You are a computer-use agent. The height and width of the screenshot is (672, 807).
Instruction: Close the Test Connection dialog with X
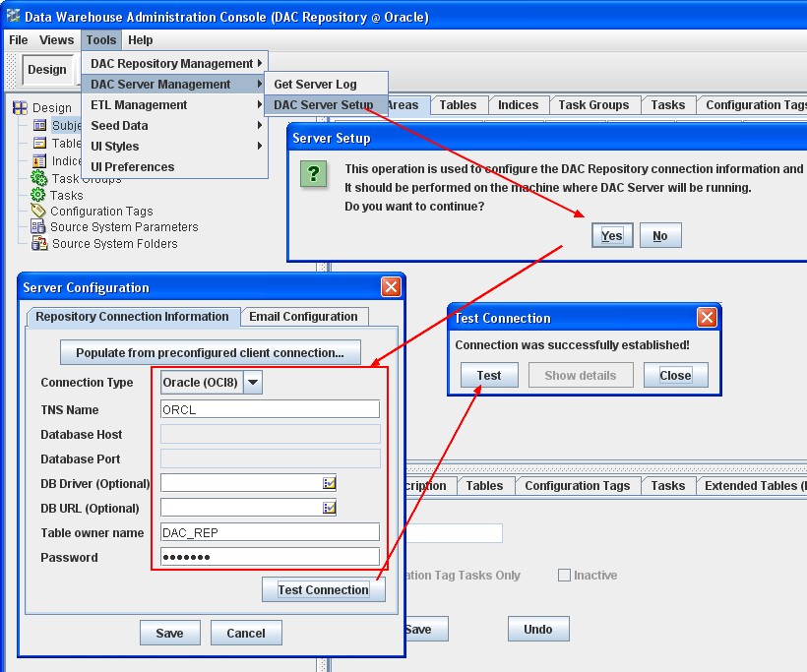[707, 317]
